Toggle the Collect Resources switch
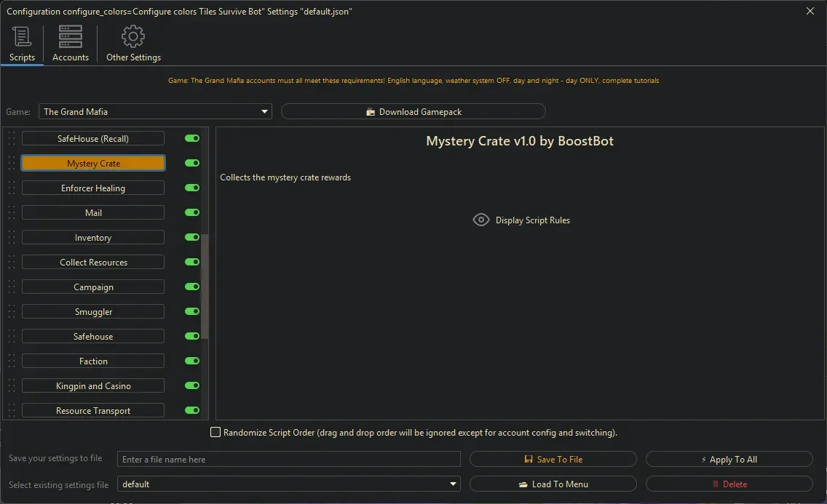The height and width of the screenshot is (504, 827). pos(192,263)
